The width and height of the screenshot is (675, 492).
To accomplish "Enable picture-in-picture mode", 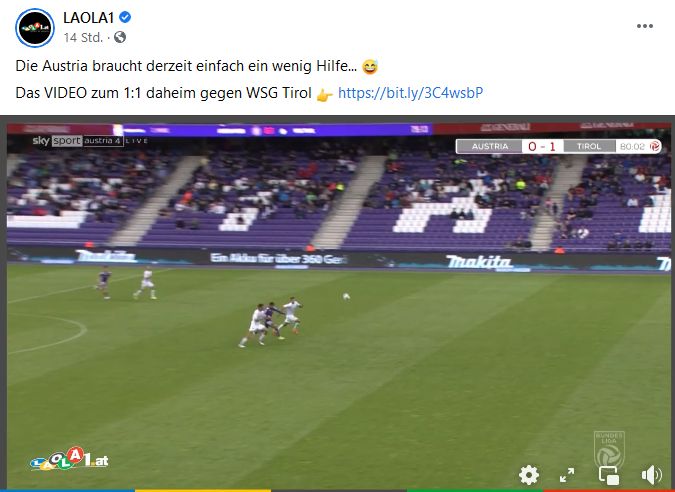I will click(609, 476).
